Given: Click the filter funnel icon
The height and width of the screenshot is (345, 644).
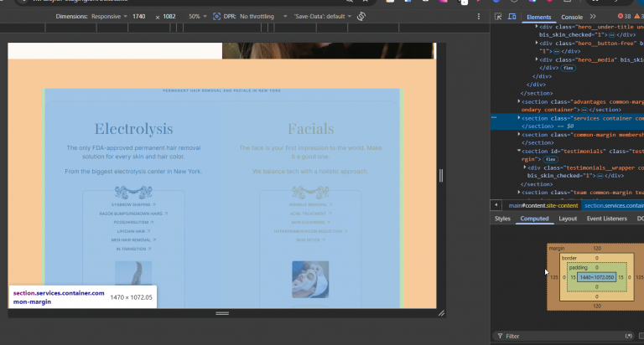Looking at the screenshot, I should coord(500,336).
